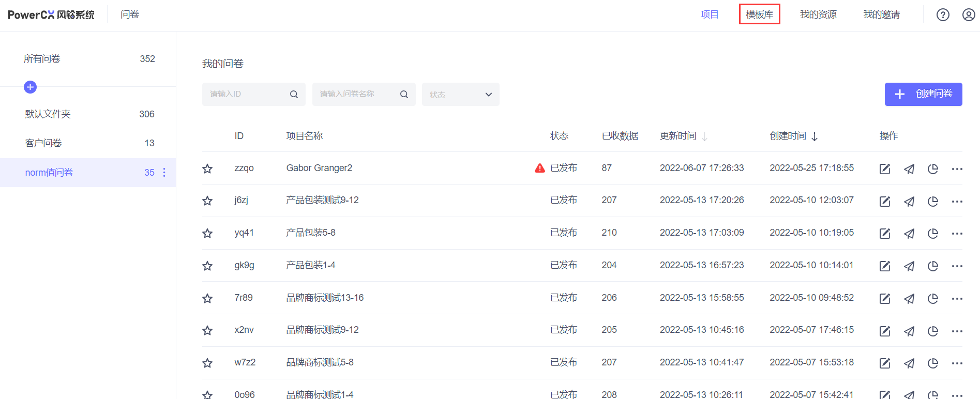
Task: Sort by 更新时间 column arrow
Action: 704,136
